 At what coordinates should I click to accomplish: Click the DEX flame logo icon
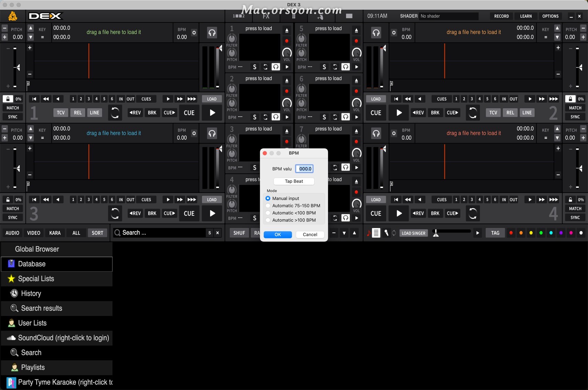point(13,16)
